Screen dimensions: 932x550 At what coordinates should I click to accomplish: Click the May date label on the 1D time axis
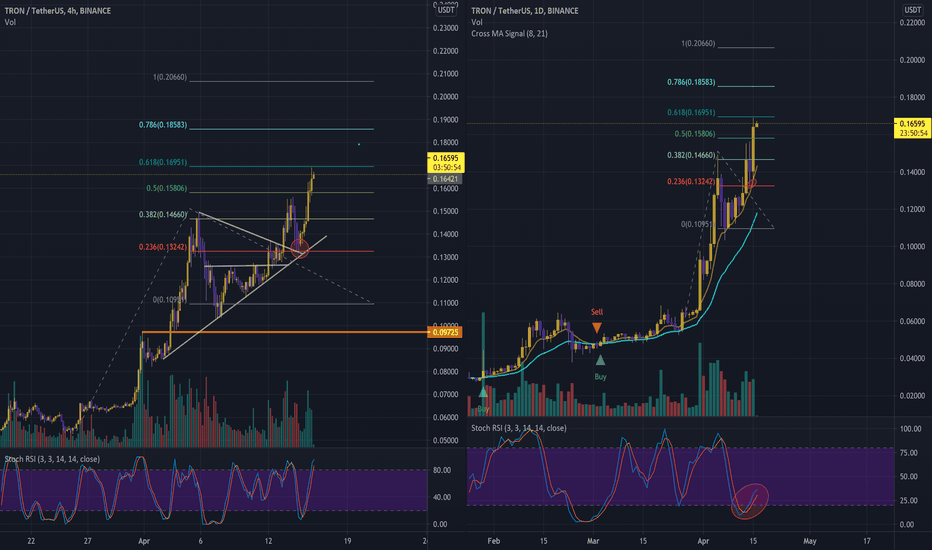pyautogui.click(x=810, y=541)
